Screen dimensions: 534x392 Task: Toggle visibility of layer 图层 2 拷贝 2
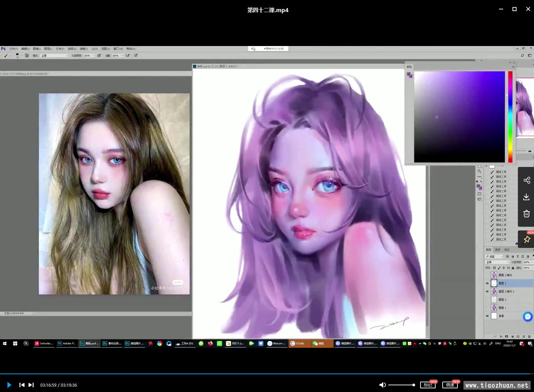tap(487, 291)
